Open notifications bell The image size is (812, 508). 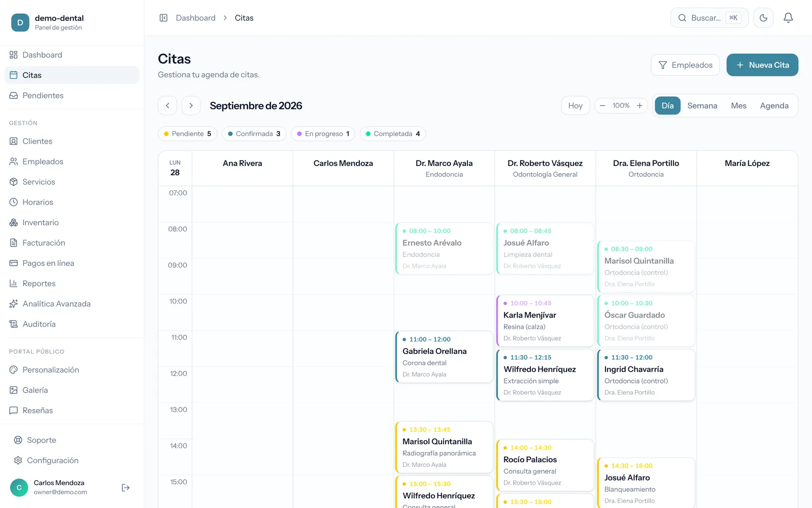[788, 18]
